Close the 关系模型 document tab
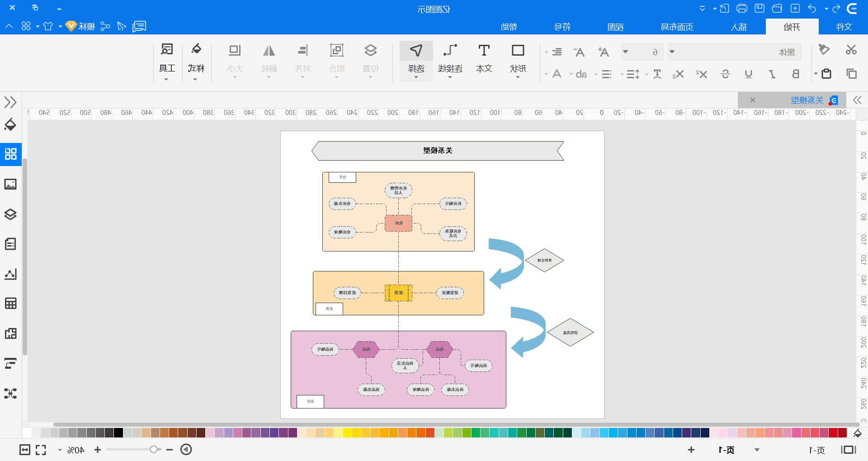 [753, 100]
